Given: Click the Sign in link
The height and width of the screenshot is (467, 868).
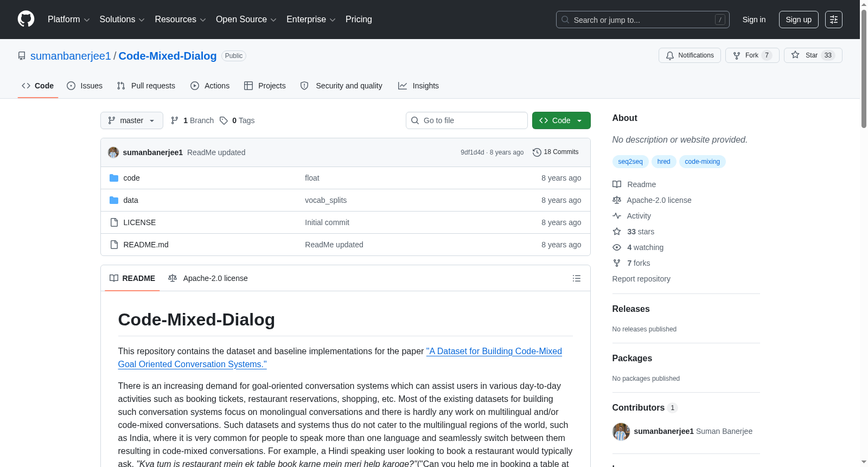Looking at the screenshot, I should (754, 20).
